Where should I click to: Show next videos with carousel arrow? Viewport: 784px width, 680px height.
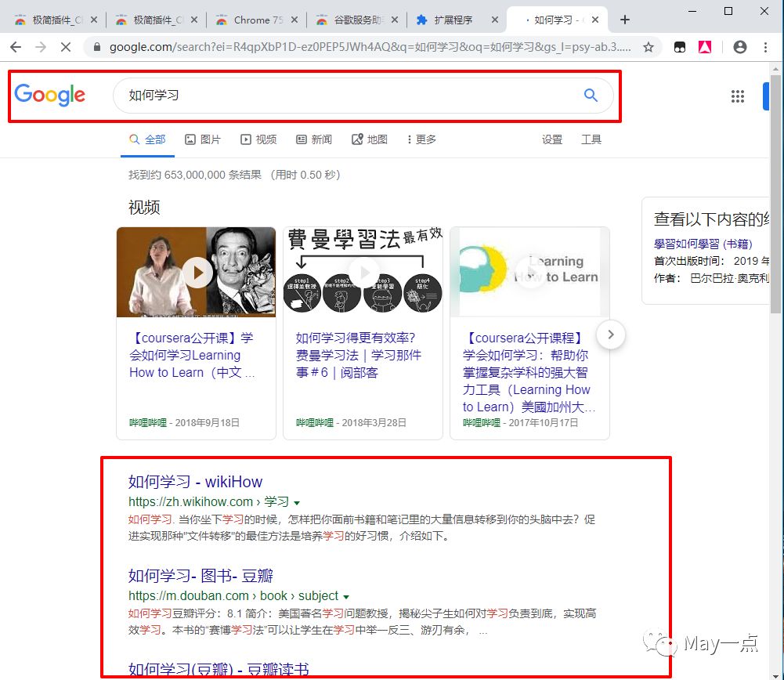pyautogui.click(x=610, y=335)
